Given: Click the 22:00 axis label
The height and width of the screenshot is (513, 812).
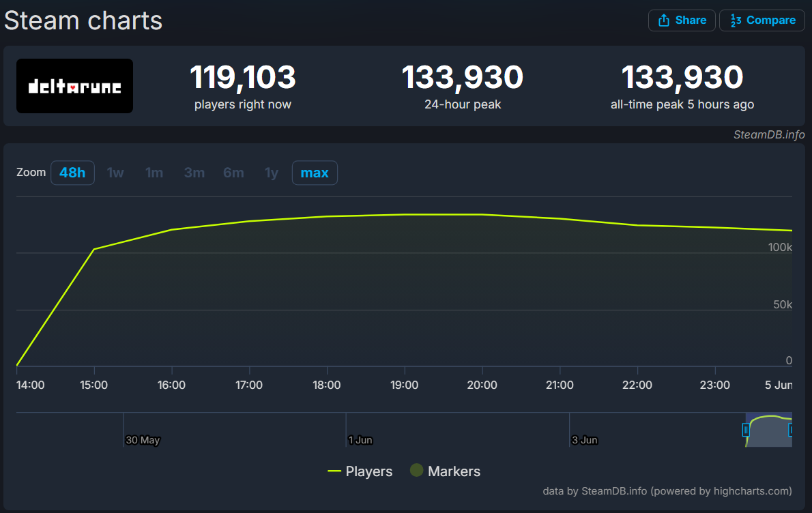Looking at the screenshot, I should point(637,385).
